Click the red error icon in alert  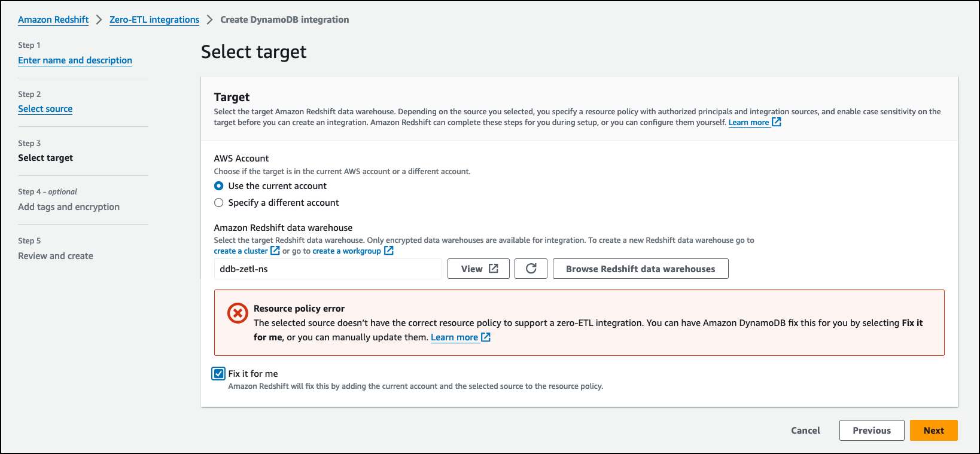(238, 313)
